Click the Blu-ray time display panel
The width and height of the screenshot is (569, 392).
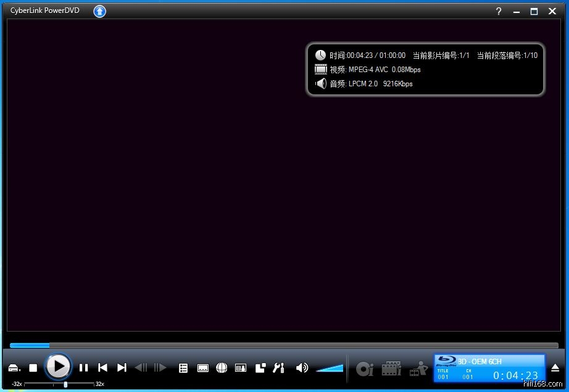tap(489, 368)
